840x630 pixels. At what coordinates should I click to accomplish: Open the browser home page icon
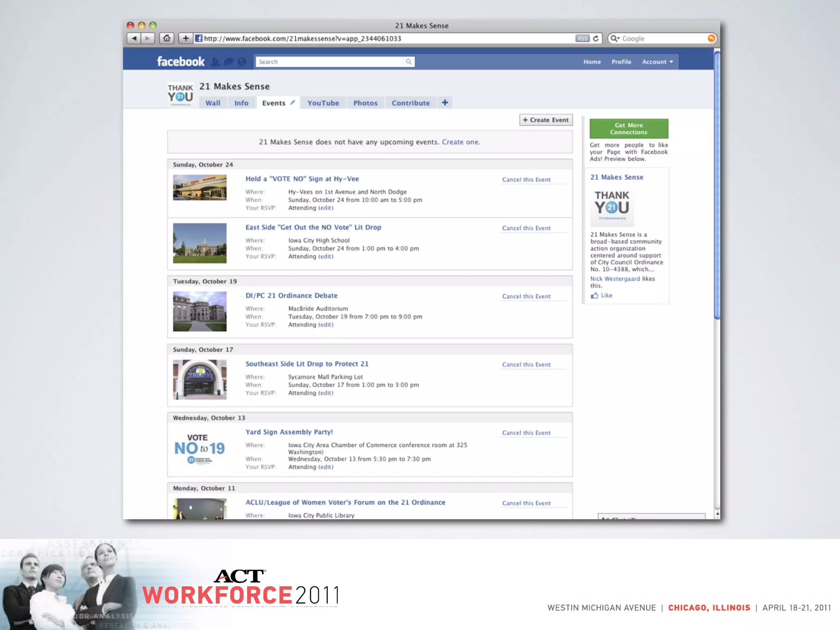click(x=167, y=39)
